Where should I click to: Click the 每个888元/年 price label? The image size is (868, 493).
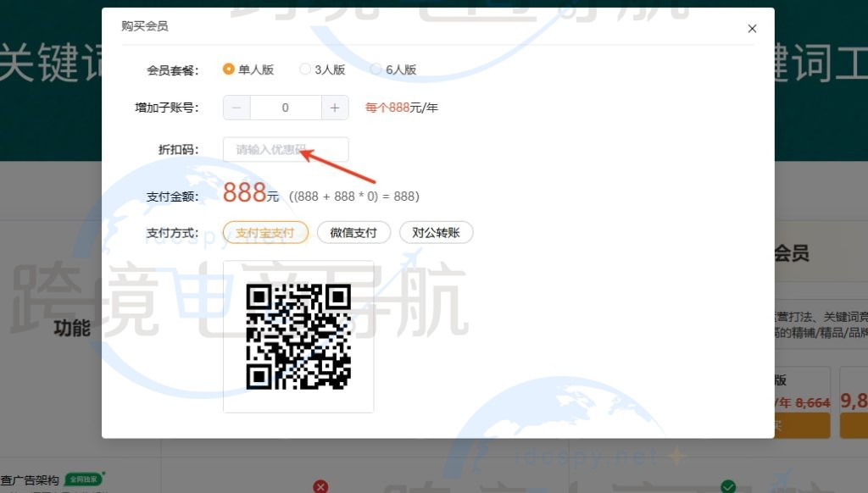tap(400, 108)
